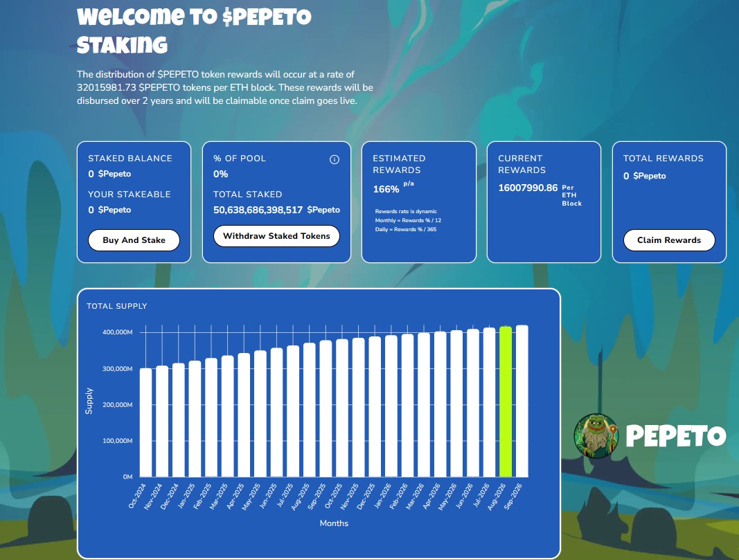Click the YOUR STAKEABLE label
The width and height of the screenshot is (739, 560).
pyautogui.click(x=130, y=195)
